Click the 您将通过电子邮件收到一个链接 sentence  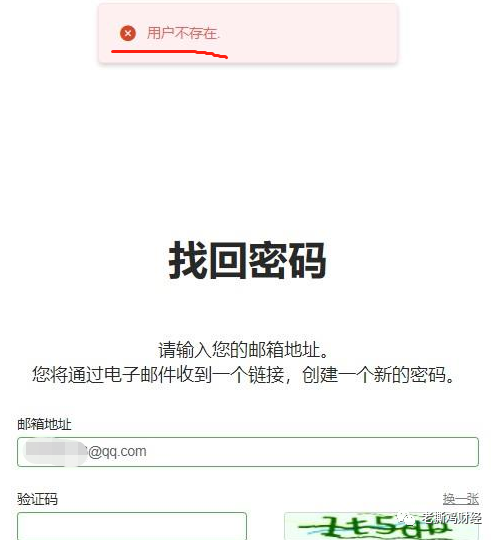(x=158, y=375)
